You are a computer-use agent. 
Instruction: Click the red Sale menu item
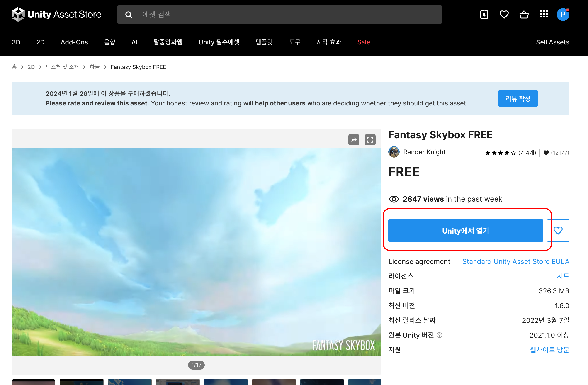(363, 42)
